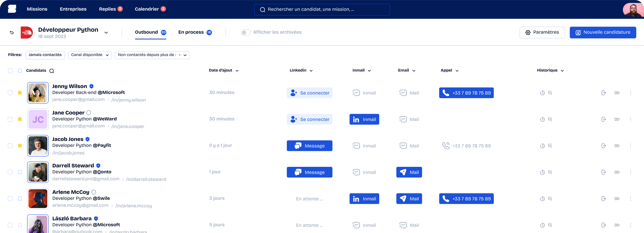The image size is (644, 233).
Task: Click greyed Inmail icon for Jenny Wilson
Action: pos(356,93)
